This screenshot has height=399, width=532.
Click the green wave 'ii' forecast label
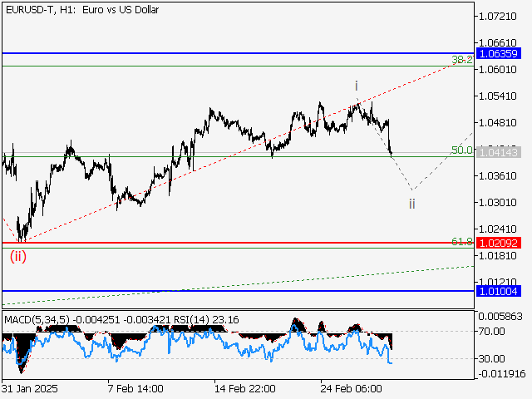point(411,203)
